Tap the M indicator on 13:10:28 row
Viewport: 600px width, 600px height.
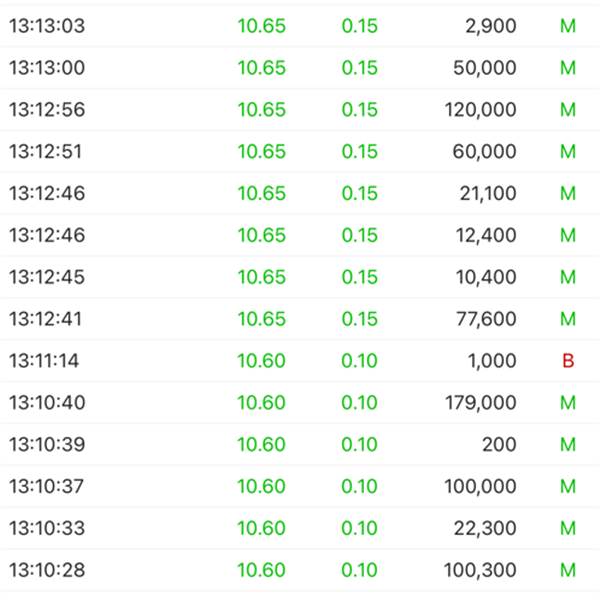(568, 570)
